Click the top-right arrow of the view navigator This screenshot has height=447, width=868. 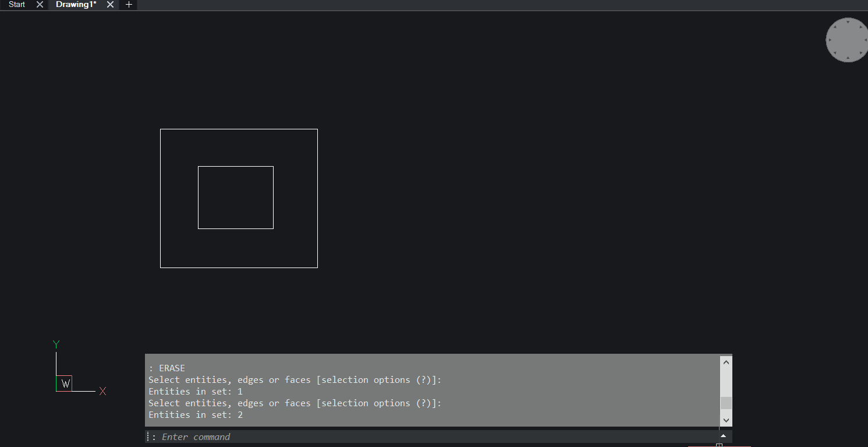[x=860, y=27]
